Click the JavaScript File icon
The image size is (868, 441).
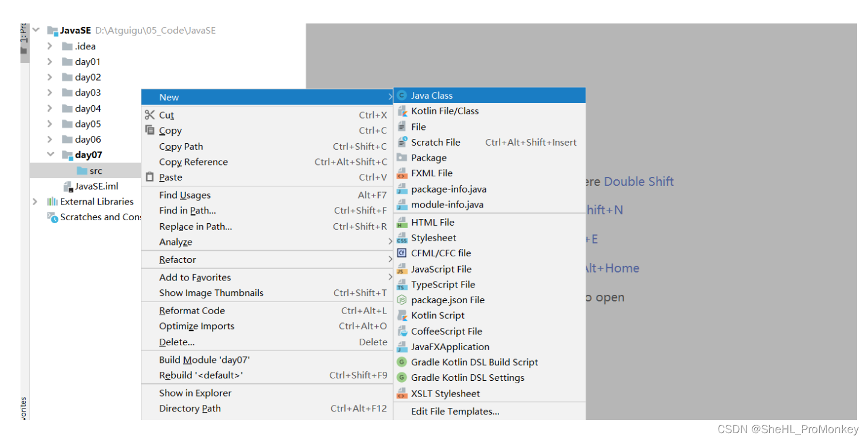pos(401,269)
